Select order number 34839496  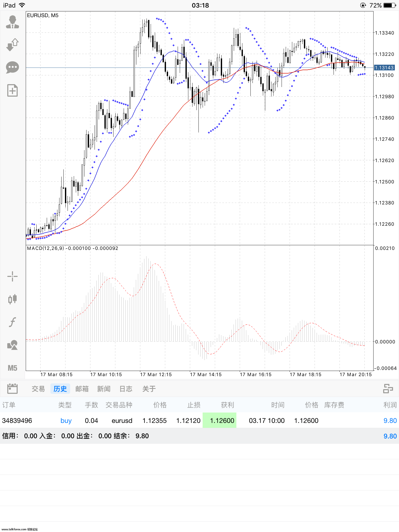tap(17, 421)
